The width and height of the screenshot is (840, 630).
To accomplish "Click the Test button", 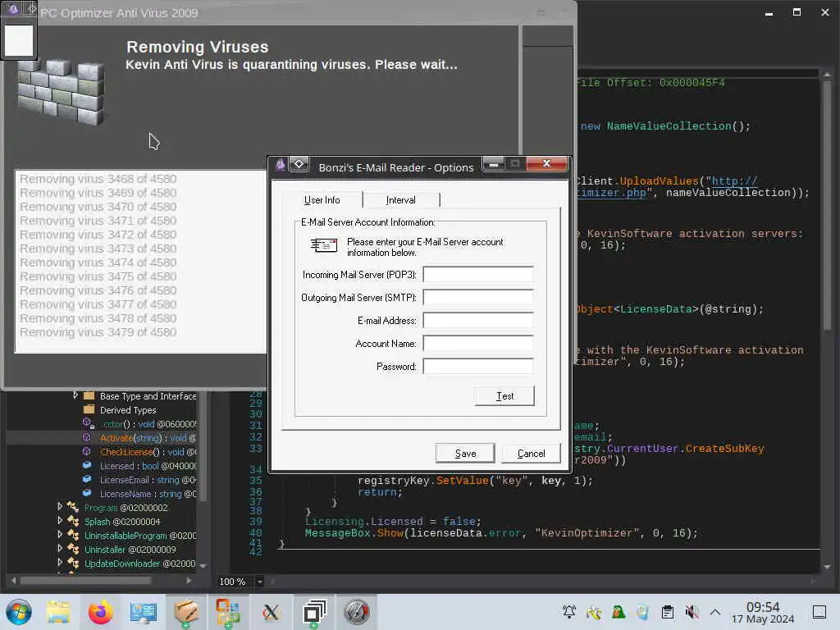I will pyautogui.click(x=504, y=396).
